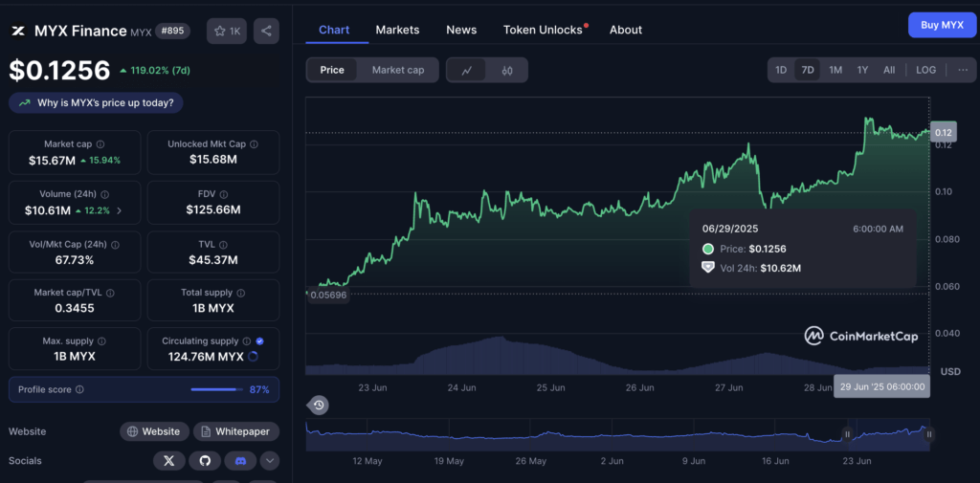Click the MYX Finance logo icon
The width and height of the screenshot is (980, 483).
(18, 31)
